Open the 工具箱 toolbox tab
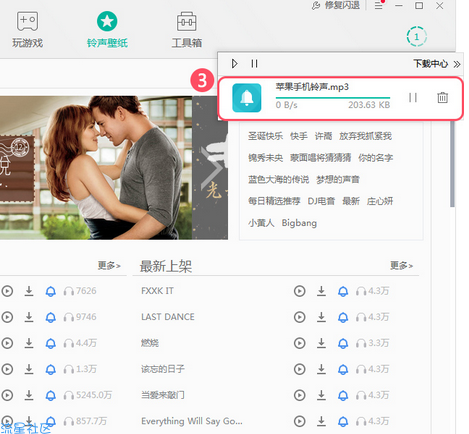This screenshot has width=469, height=434. point(187,30)
